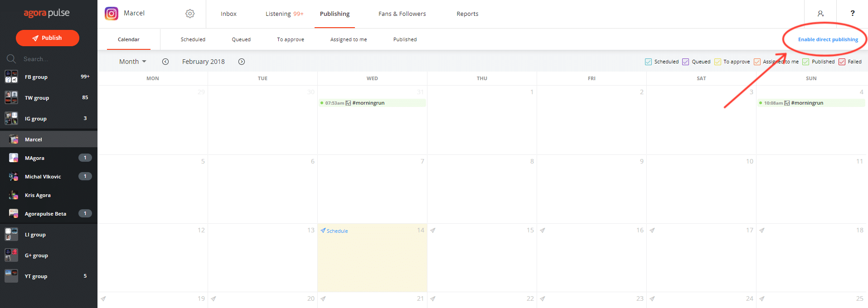Image resolution: width=868 pixels, height=308 pixels.
Task: Open the help question mark
Action: (x=852, y=14)
